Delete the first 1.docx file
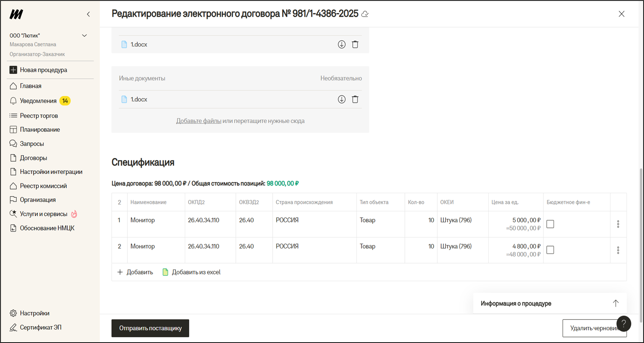Viewport: 644px width, 343px height. click(355, 44)
